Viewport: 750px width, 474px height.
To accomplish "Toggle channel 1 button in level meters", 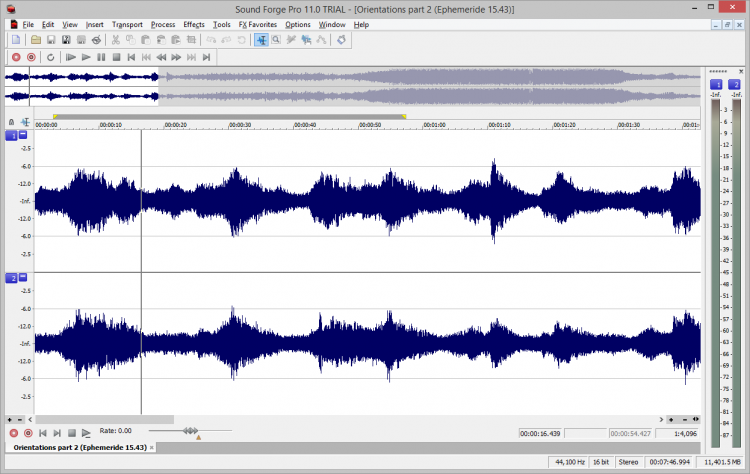I will (716, 85).
